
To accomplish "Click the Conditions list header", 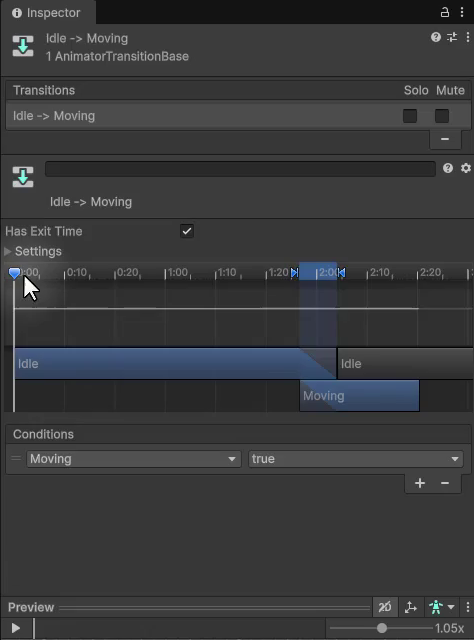I will click(x=238, y=434).
